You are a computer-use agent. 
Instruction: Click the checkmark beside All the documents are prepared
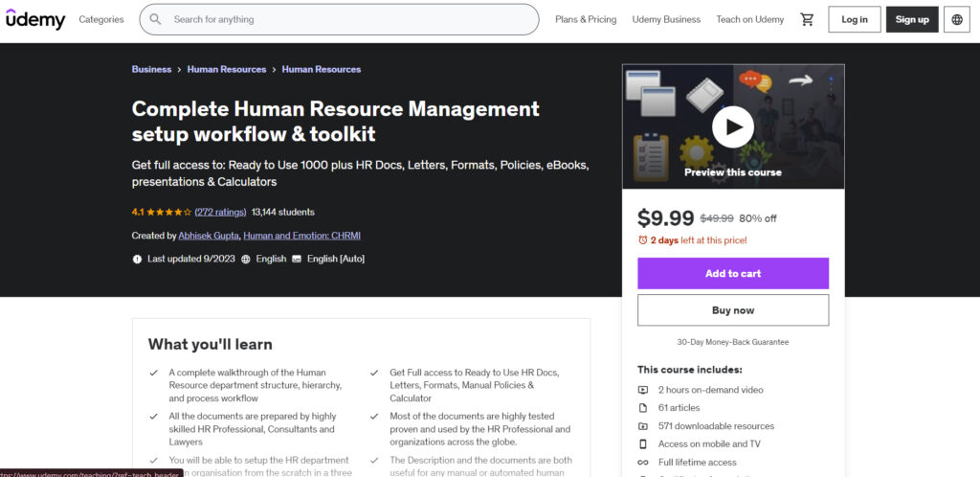click(153, 417)
